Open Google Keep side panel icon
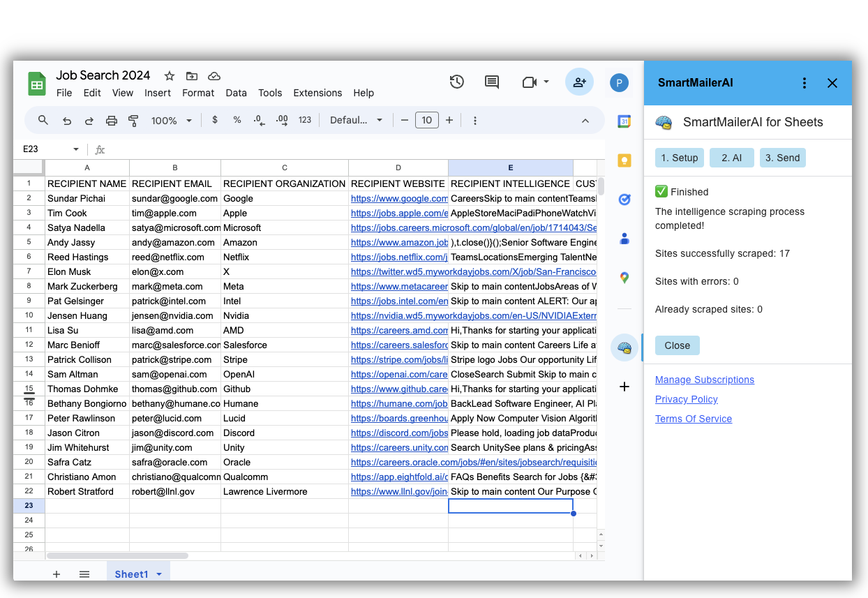868x598 pixels. coord(624,160)
